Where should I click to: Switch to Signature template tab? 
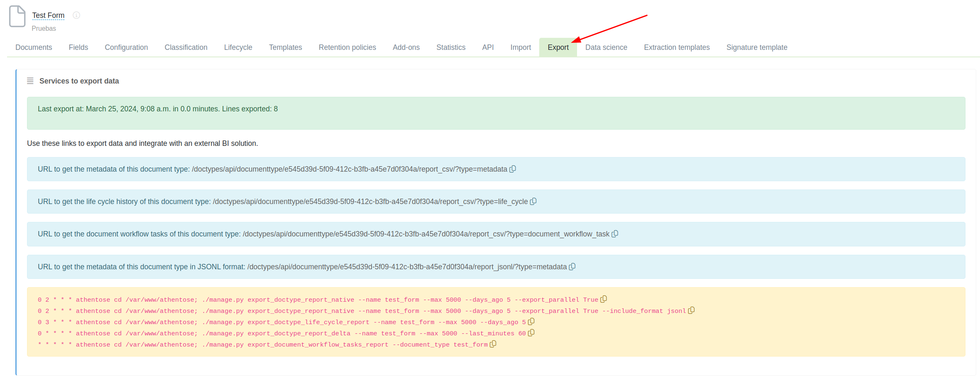coord(756,47)
